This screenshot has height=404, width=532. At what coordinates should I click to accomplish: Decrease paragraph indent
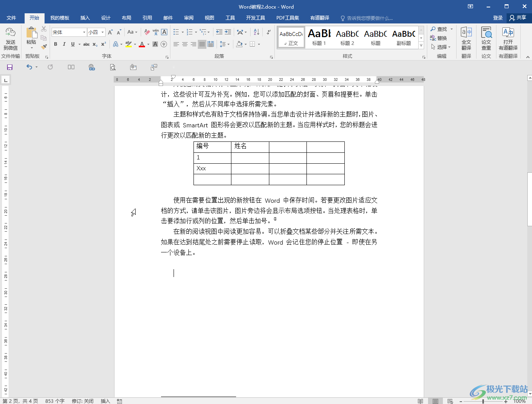[219, 32]
